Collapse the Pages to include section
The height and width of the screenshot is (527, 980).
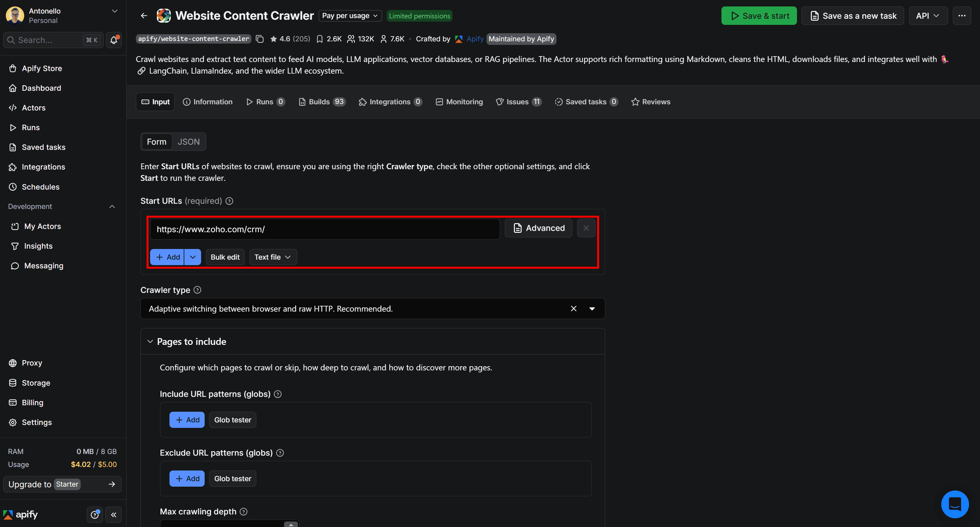(150, 342)
